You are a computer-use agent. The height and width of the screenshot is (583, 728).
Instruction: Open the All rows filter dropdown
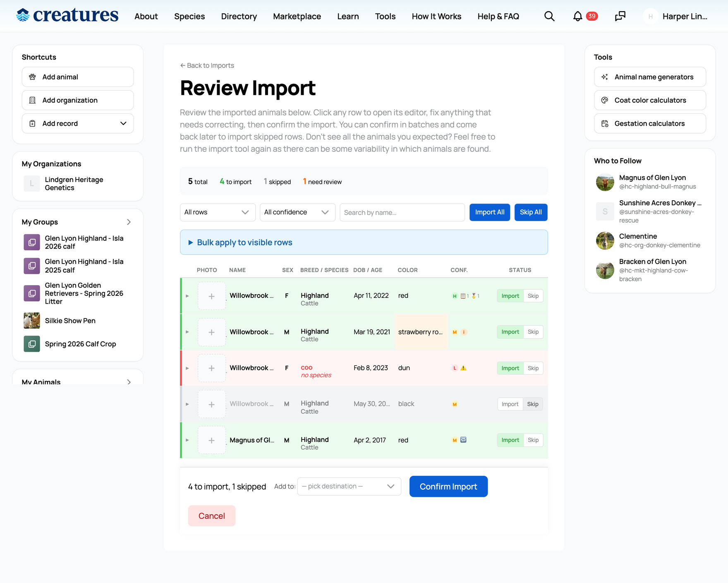[x=218, y=212]
